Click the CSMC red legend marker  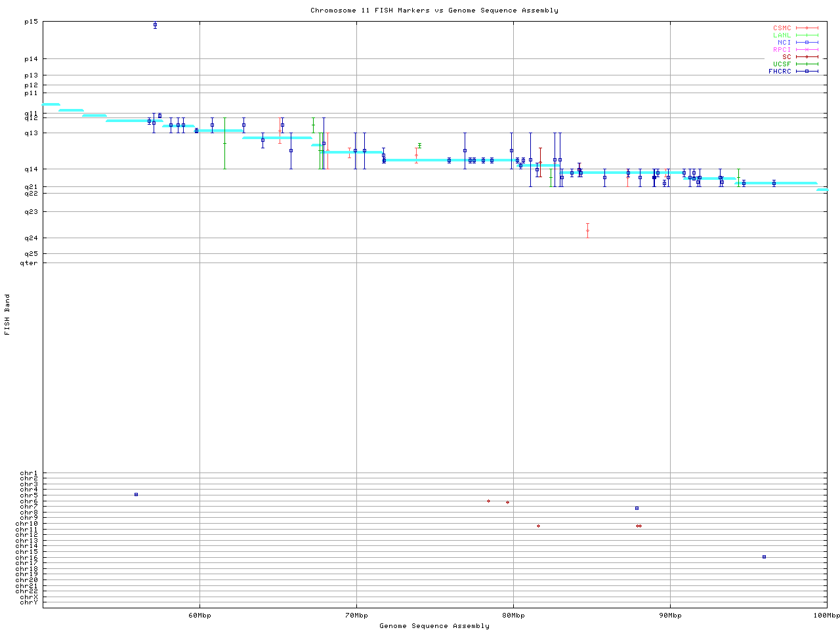point(807,28)
